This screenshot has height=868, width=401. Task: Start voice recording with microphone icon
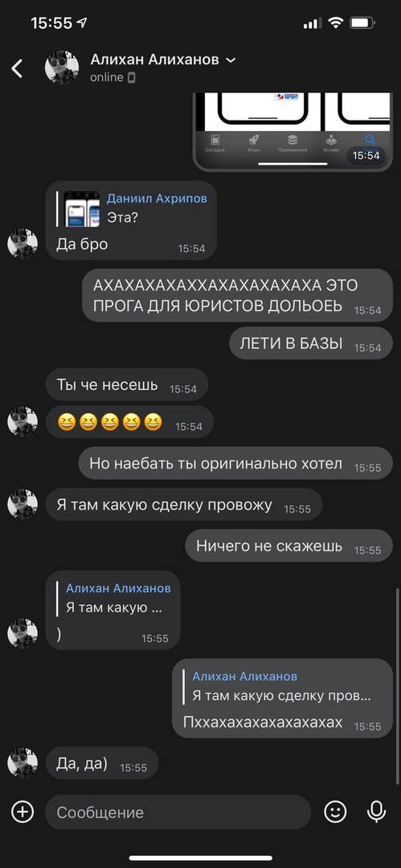377,812
